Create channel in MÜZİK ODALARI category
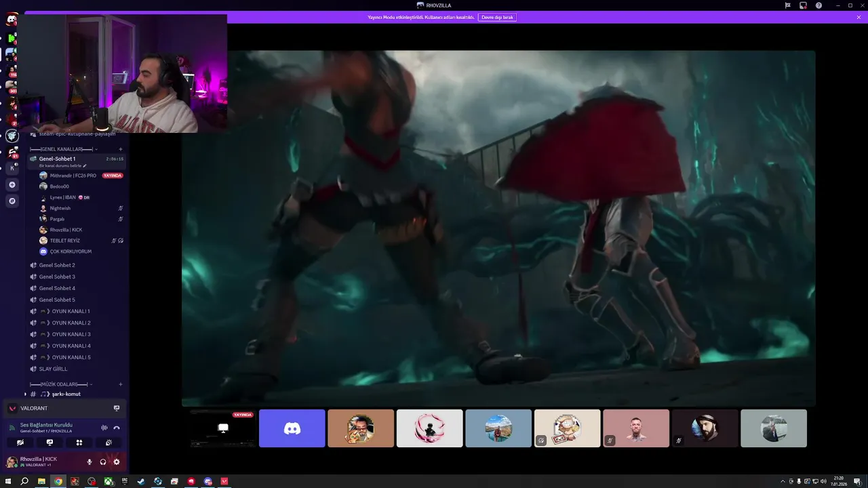 coord(121,384)
